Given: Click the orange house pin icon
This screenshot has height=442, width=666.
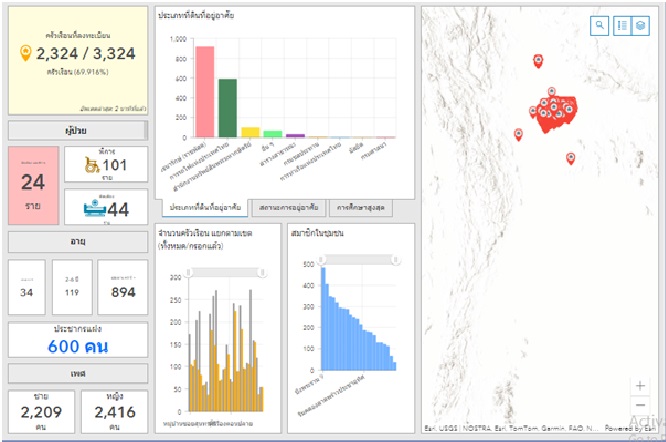Looking at the screenshot, I should click(26, 54).
